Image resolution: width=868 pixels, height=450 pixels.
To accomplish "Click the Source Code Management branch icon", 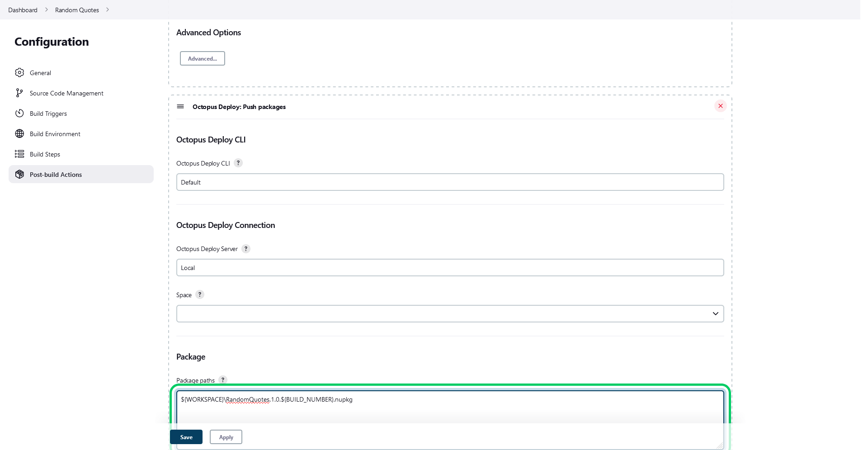I will coord(19,93).
